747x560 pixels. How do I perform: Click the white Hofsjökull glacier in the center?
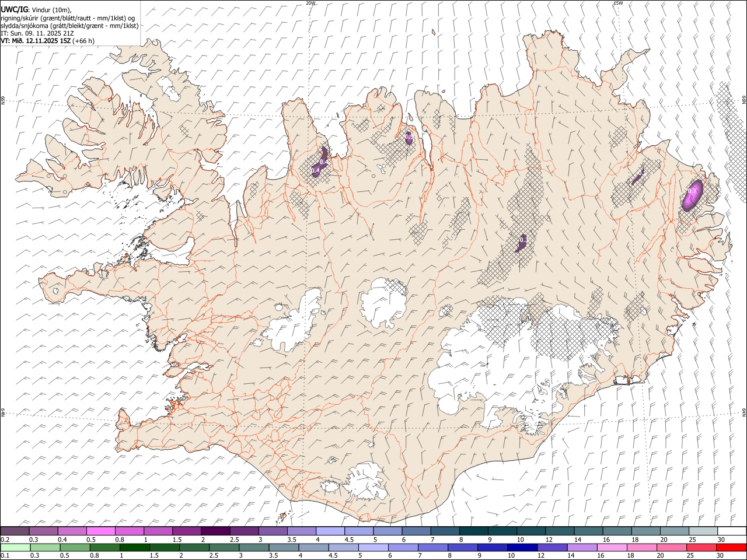click(383, 303)
